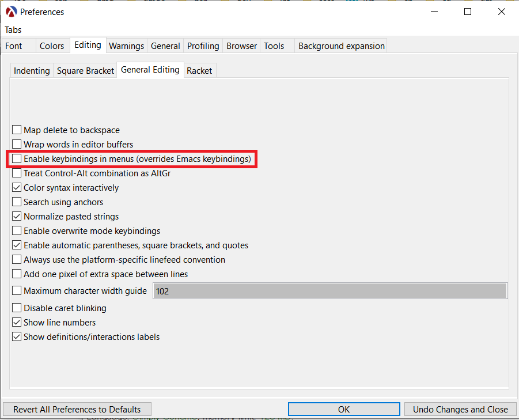
Task: Select the Racket sub-tab
Action: point(199,71)
